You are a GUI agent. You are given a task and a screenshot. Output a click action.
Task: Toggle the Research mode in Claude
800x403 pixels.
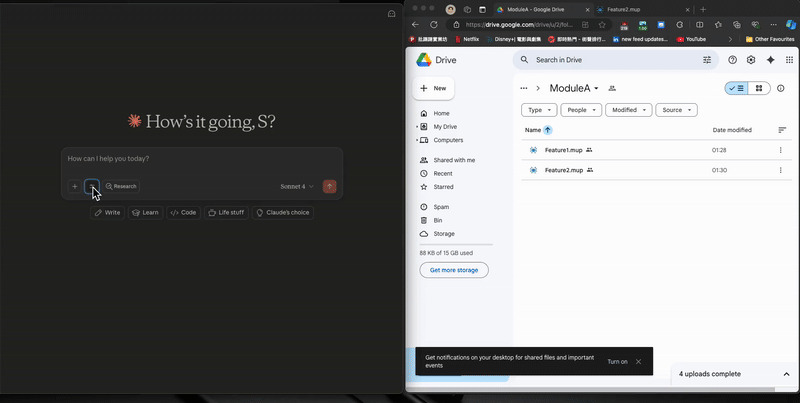click(121, 186)
